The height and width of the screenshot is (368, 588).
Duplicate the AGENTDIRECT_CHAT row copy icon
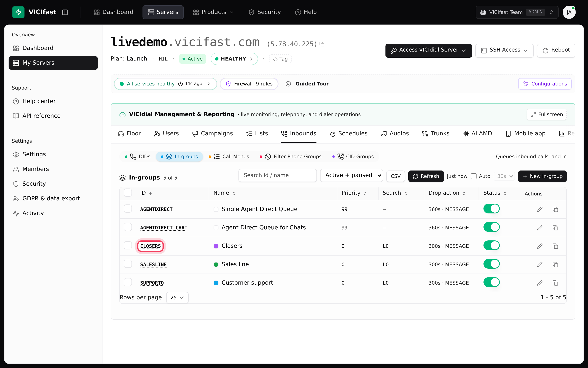[555, 228]
